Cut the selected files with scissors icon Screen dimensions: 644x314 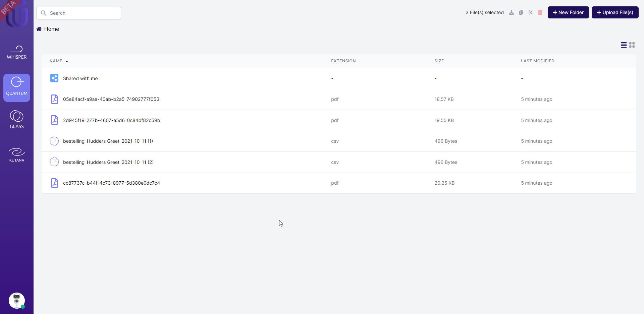point(530,12)
